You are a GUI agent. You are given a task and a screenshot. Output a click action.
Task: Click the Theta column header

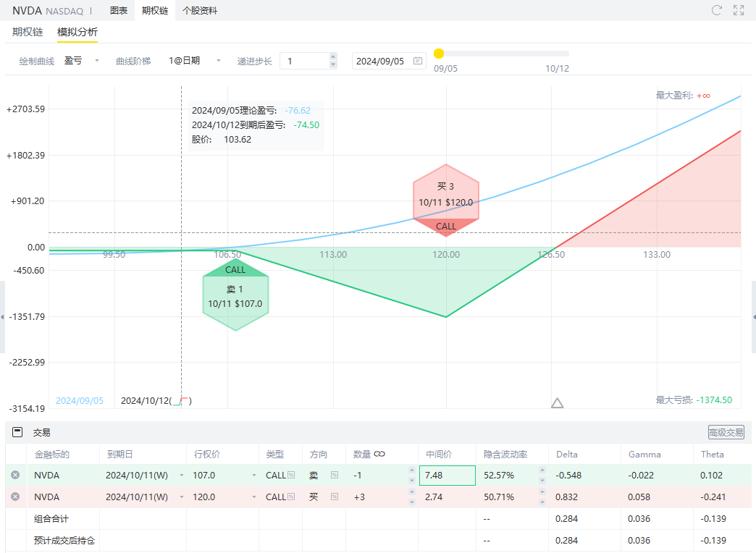tap(712, 454)
